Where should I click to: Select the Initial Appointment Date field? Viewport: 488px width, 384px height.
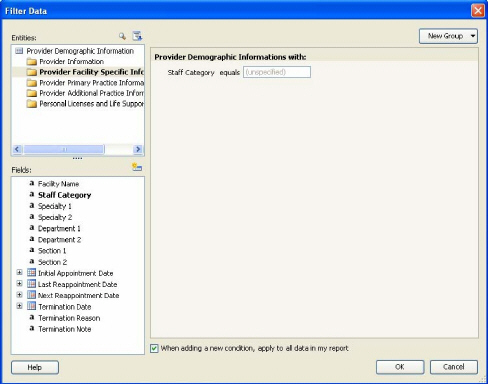[x=76, y=273]
